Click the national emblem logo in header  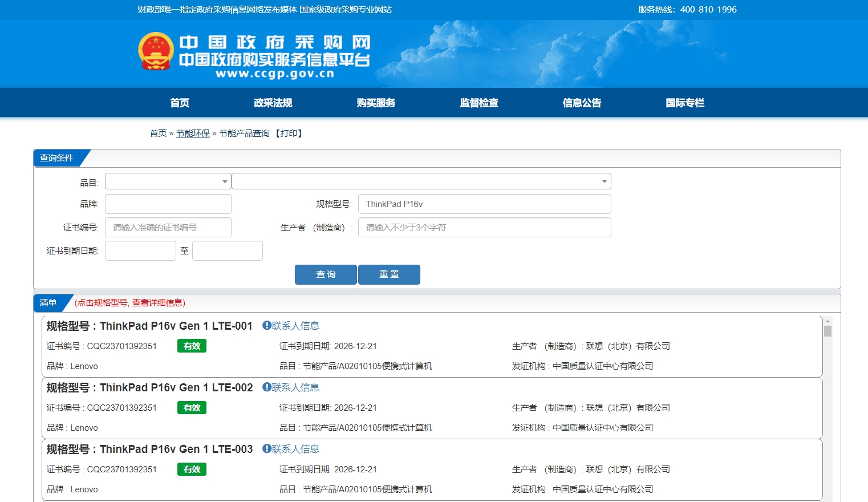[x=156, y=51]
